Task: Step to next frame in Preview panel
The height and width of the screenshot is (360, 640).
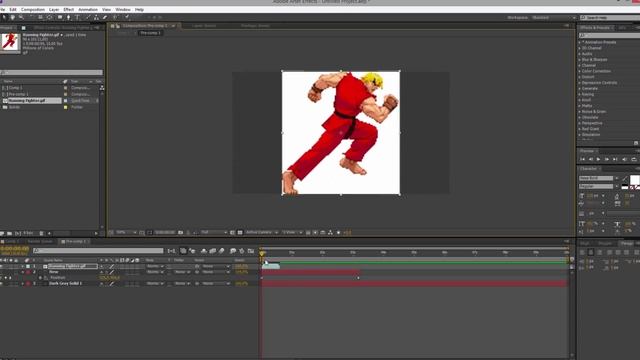Action: [607, 159]
